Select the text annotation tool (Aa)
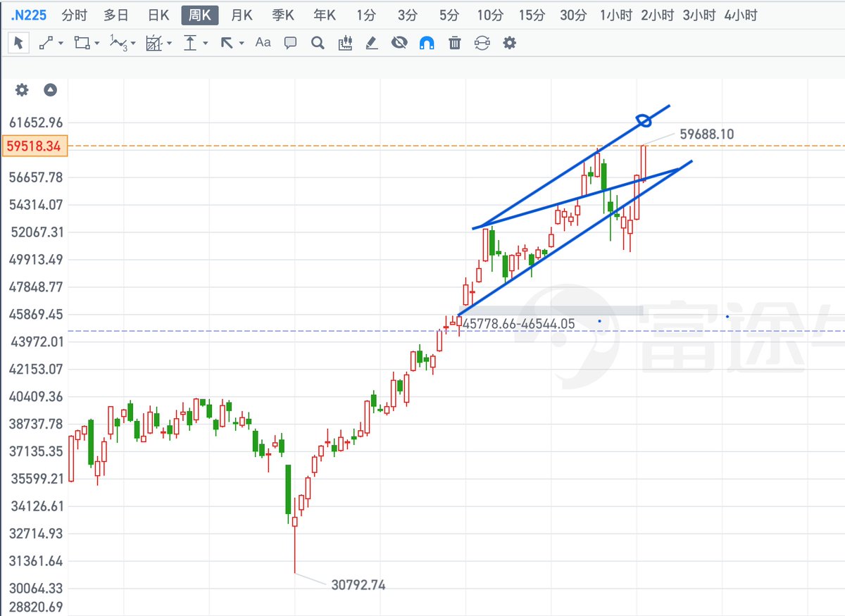Image resolution: width=845 pixels, height=616 pixels. pos(263,43)
